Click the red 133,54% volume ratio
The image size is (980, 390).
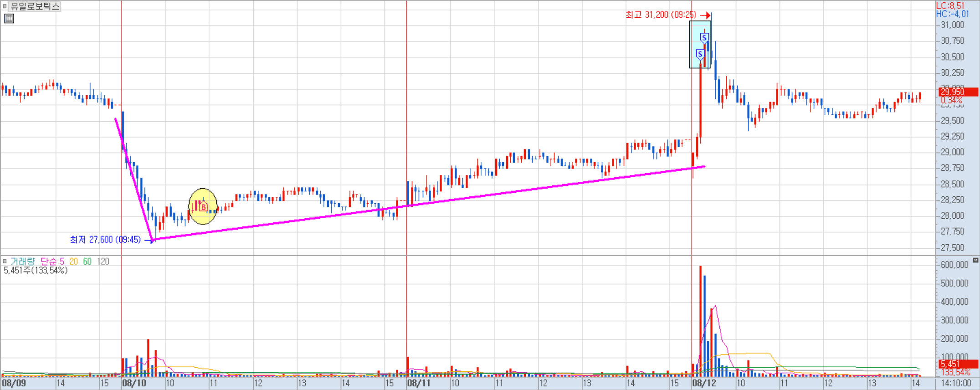pyautogui.click(x=955, y=372)
